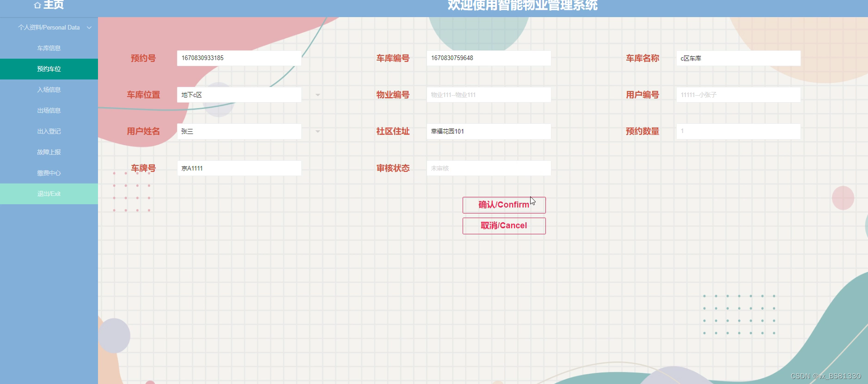Click the 用户姓名 field showing 张三
Viewport: 868px width, 384px height.
pyautogui.click(x=239, y=131)
